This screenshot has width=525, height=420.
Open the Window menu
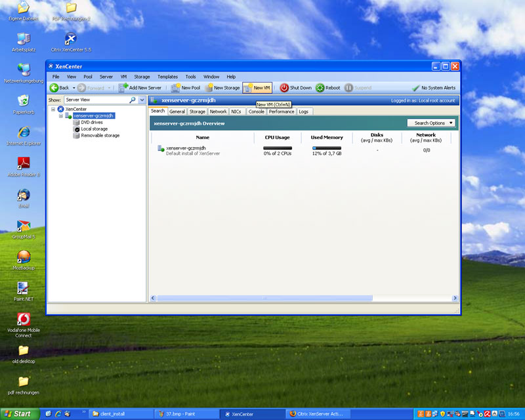[x=211, y=77]
